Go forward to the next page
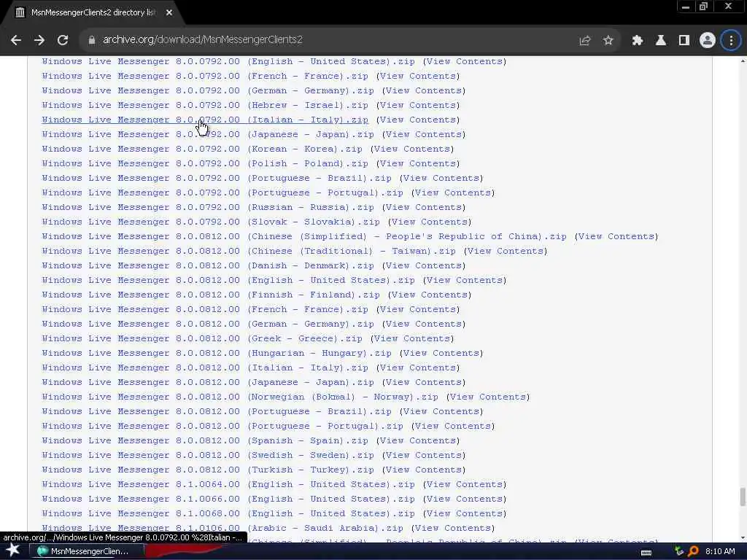 pos(39,40)
